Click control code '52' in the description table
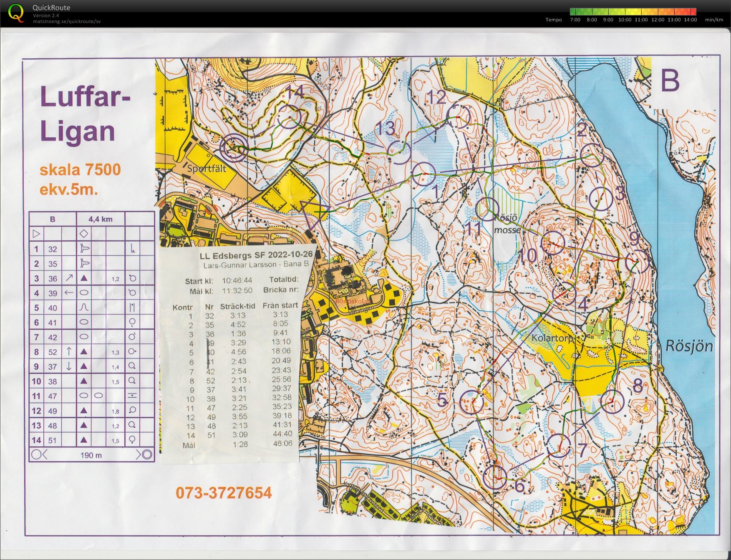 [x=53, y=352]
